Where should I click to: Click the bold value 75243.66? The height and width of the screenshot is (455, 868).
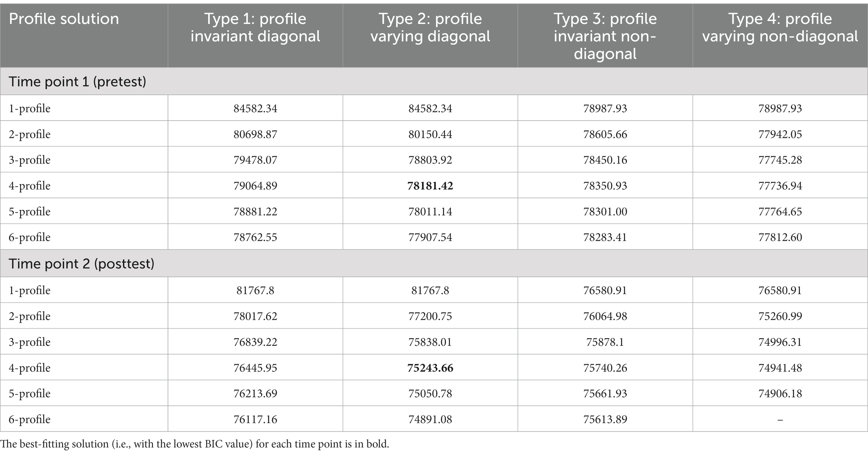pyautogui.click(x=430, y=368)
